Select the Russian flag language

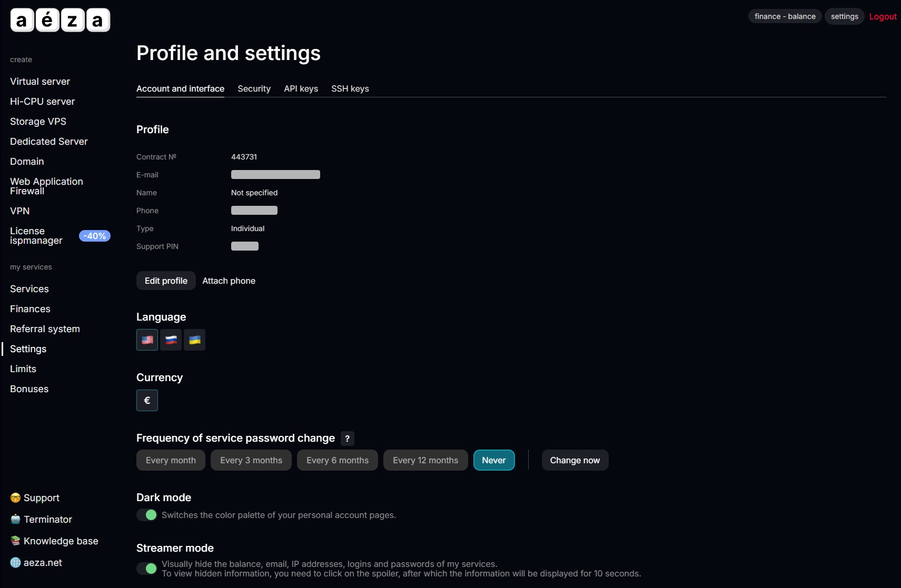tap(171, 340)
